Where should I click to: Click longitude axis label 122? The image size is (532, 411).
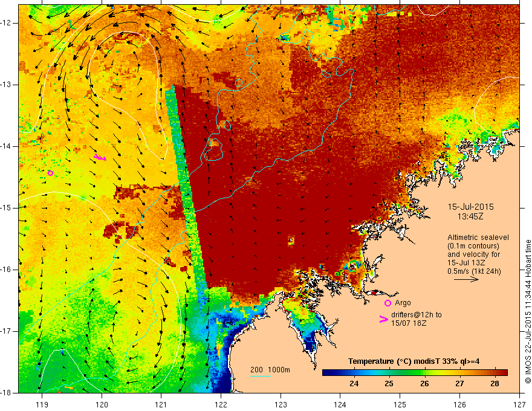221,404
